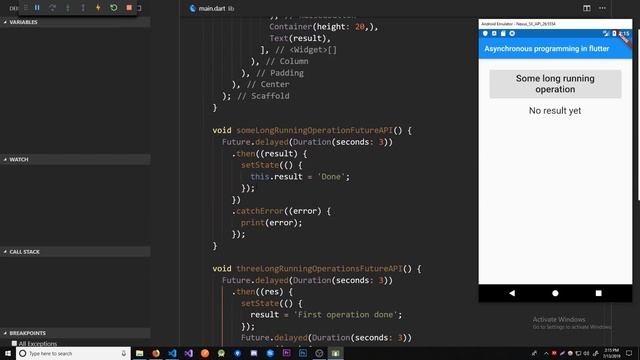The image size is (640, 360).
Task: Open Firefox from the taskbar
Action: pyautogui.click(x=156, y=353)
